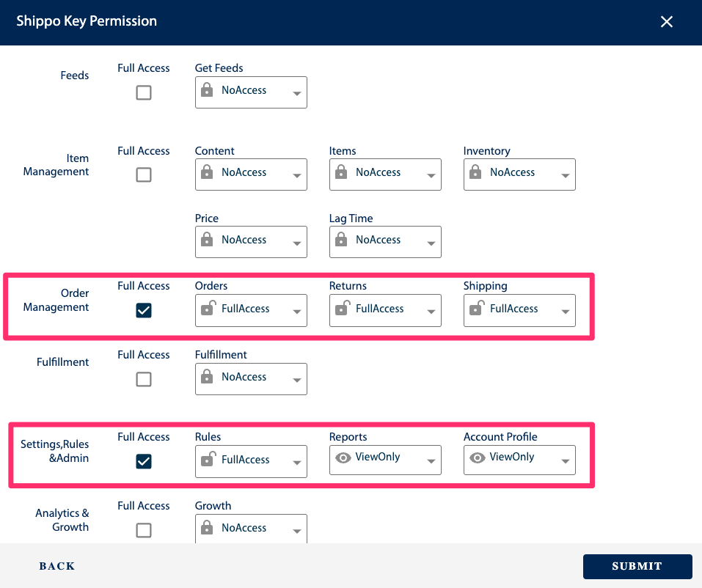
Task: Click the eye icon in Account Profile
Action: (477, 457)
